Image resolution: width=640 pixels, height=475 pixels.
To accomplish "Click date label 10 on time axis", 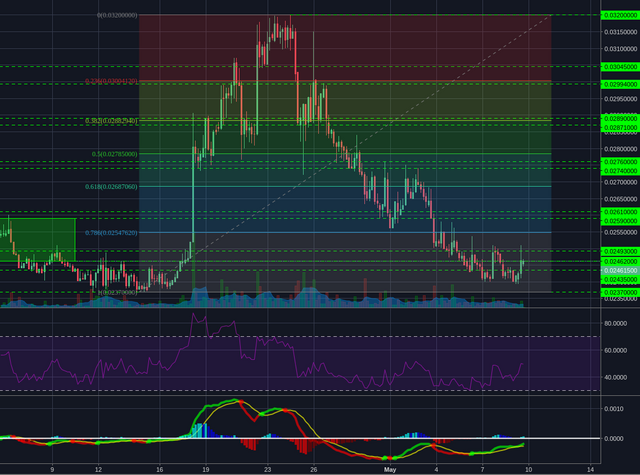I will (x=529, y=470).
